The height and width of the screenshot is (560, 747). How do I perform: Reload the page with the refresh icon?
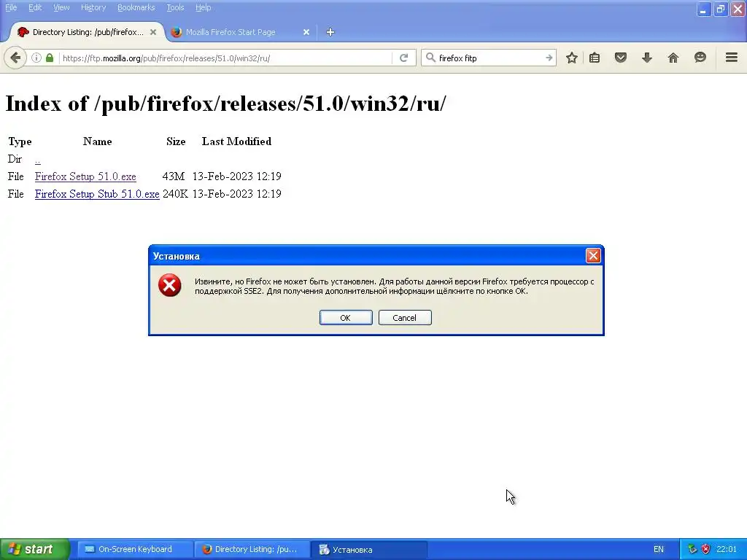click(x=403, y=58)
